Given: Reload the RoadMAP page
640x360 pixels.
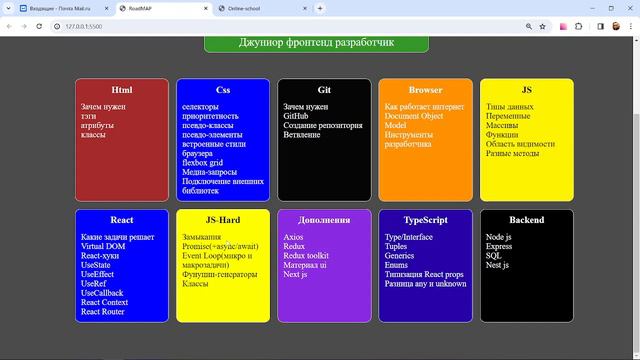Looking at the screenshot, I should pyautogui.click(x=39, y=26).
